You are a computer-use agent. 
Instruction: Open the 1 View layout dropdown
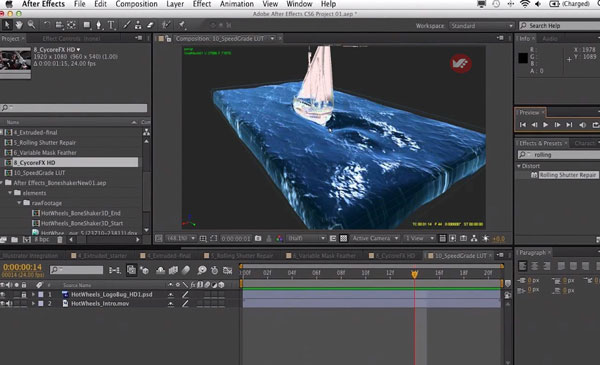click(x=419, y=238)
